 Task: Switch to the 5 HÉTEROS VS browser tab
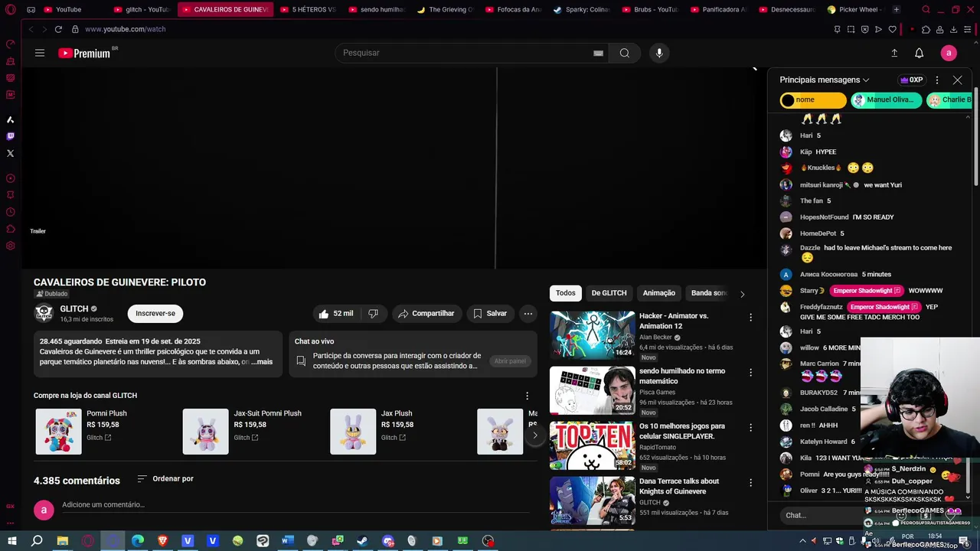tap(308, 9)
